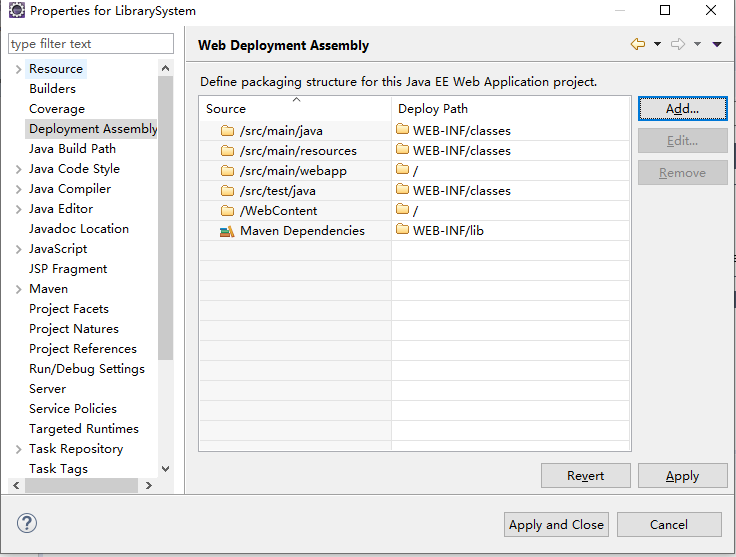The width and height of the screenshot is (736, 557).
Task: Expand the Maven tree node
Action: pos(19,289)
